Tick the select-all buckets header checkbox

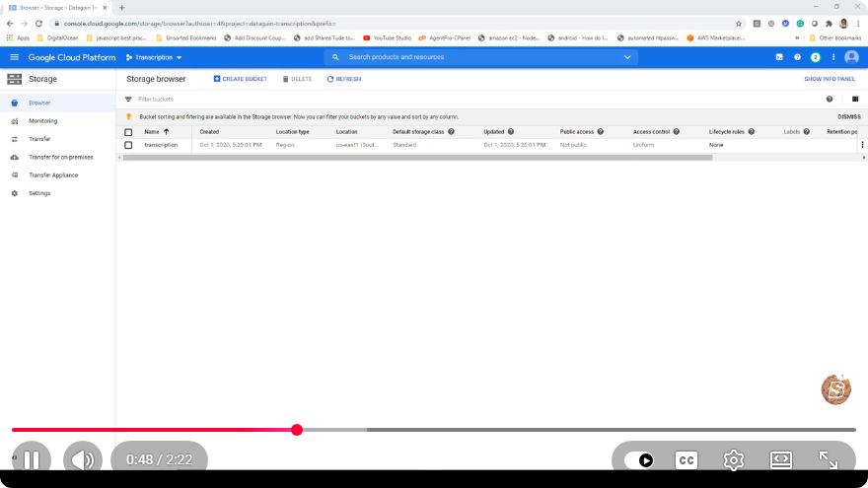point(128,132)
